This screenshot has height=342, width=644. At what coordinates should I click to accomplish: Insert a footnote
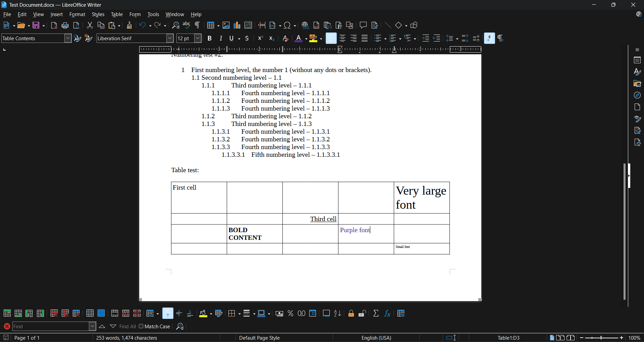[x=316, y=25]
